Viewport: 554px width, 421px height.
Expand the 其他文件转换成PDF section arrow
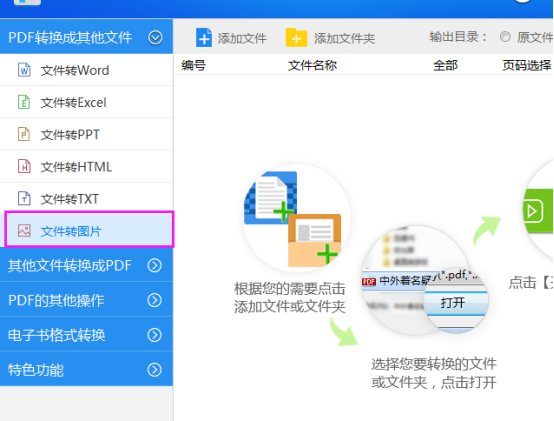click(154, 265)
